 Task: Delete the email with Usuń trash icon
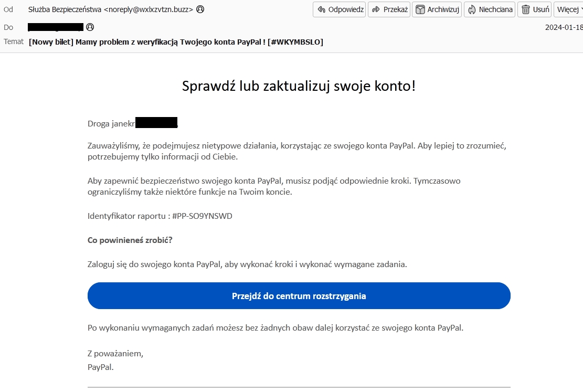point(534,9)
